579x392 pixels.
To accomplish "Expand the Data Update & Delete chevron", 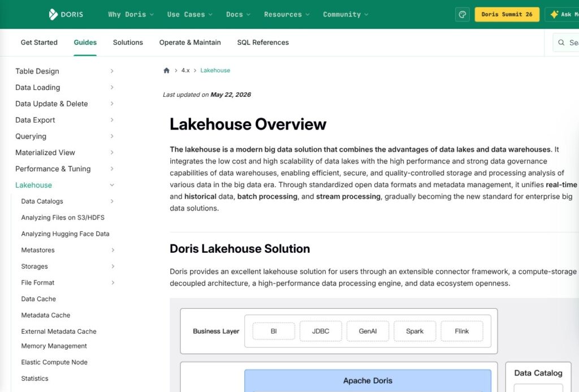I will pyautogui.click(x=112, y=104).
